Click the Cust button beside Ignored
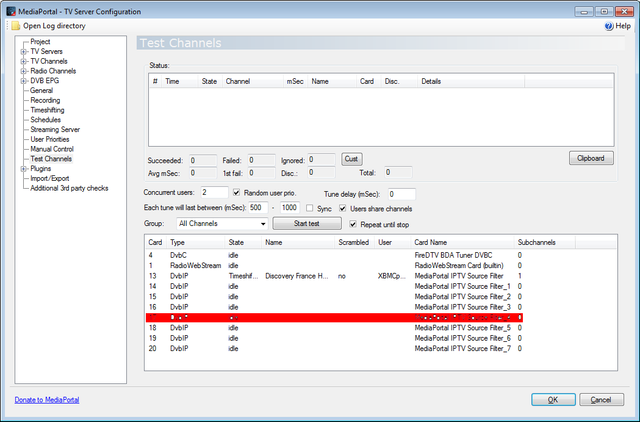This screenshot has height=422, width=640. pos(352,158)
